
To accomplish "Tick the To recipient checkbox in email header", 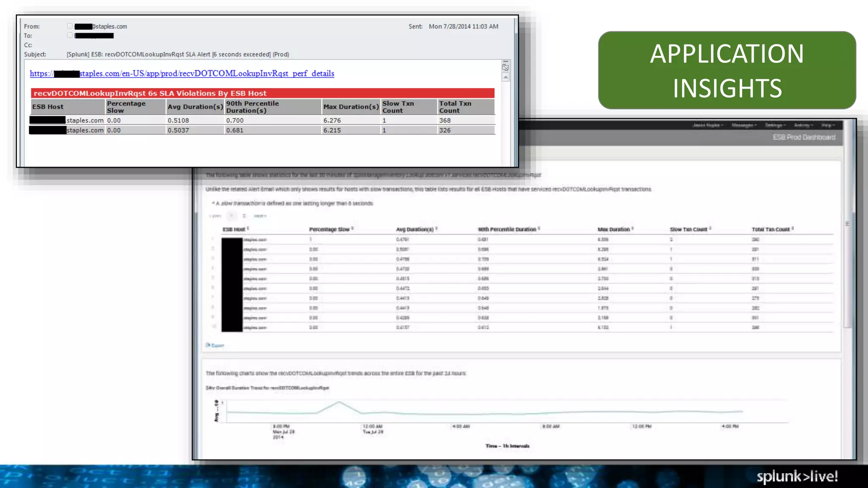I will (x=70, y=35).
